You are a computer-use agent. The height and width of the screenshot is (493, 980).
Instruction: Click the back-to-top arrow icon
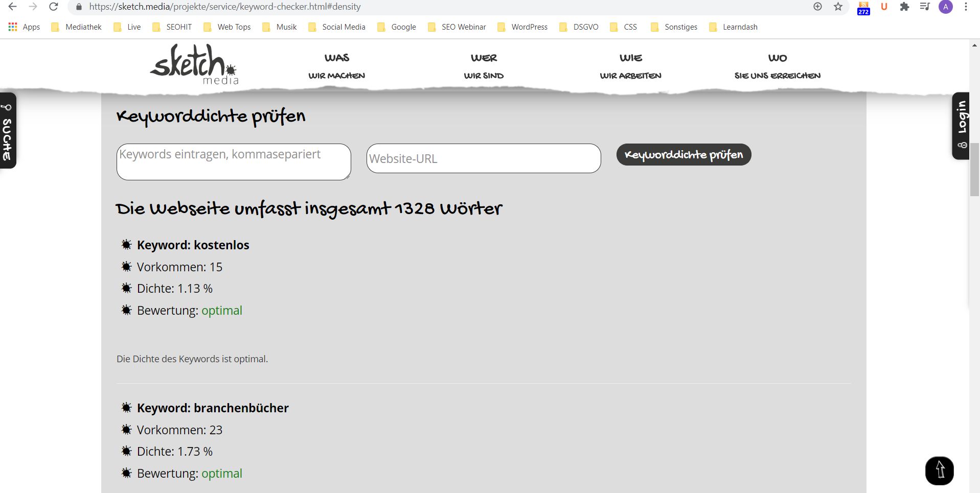[939, 471]
